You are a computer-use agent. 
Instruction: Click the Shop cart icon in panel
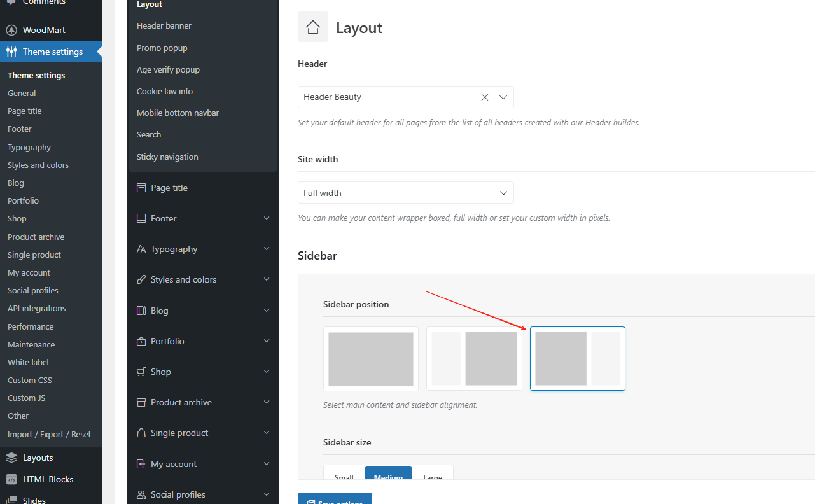click(x=141, y=372)
